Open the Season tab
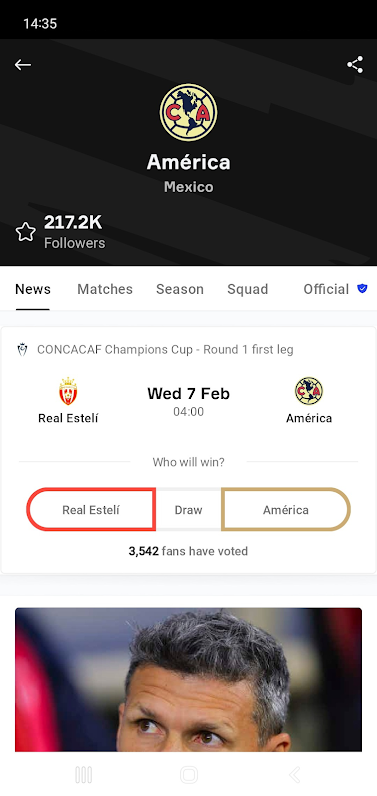377x796 pixels. pos(180,289)
